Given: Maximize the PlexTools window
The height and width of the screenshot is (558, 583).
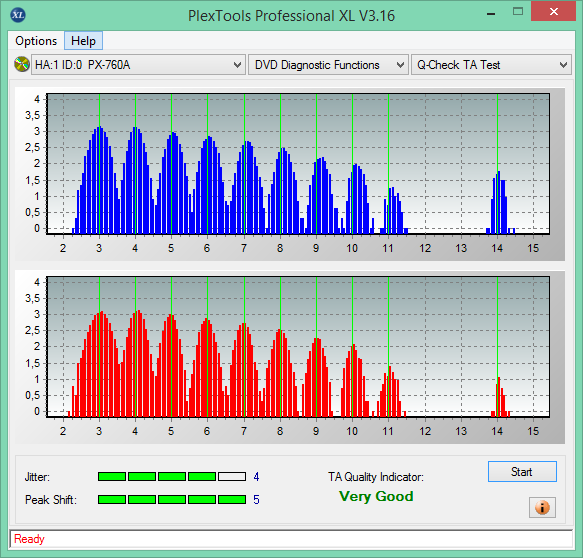Looking at the screenshot, I should point(518,12).
